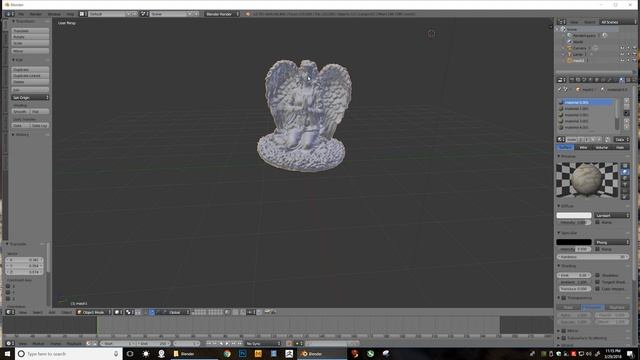Toggle Camera renderability icon in outliner
Image resolution: width=640 pixels, height=360 pixels.
pos(634,48)
